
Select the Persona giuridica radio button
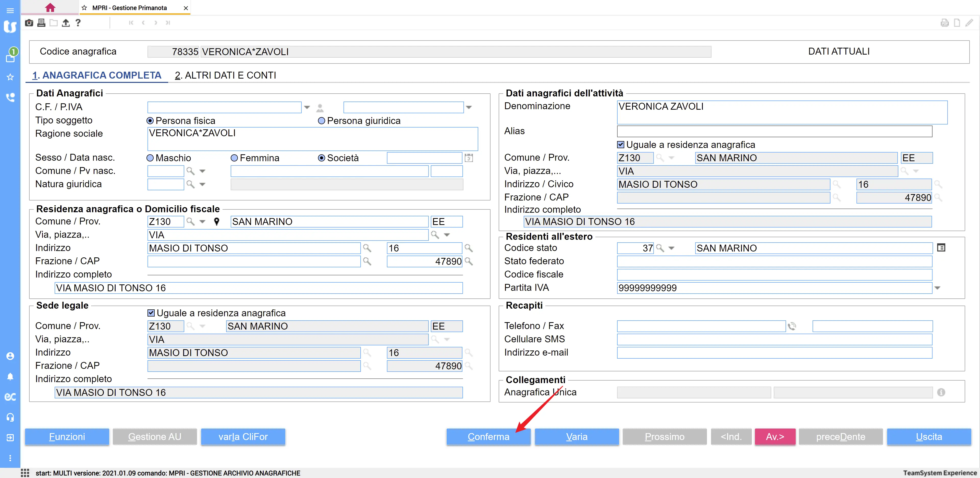pos(322,121)
